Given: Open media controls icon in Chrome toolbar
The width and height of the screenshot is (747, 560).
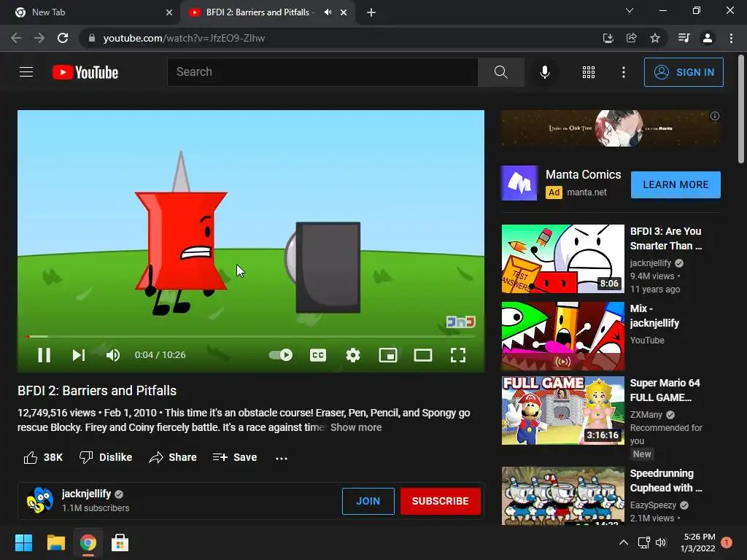Looking at the screenshot, I should coord(684,38).
